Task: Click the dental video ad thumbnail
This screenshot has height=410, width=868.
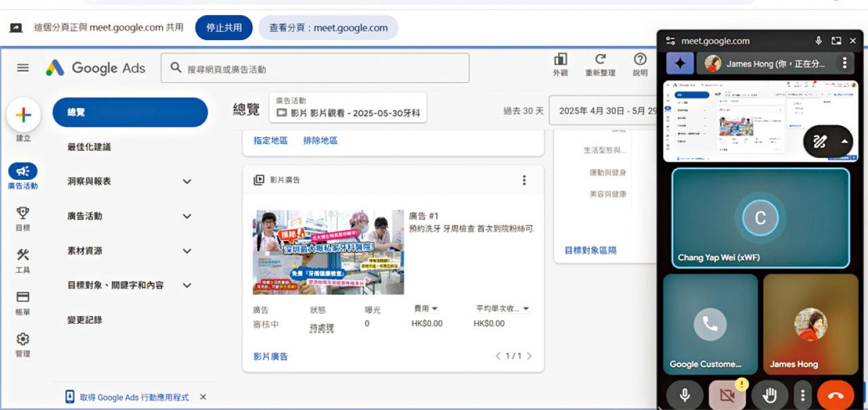Action: 328,252
